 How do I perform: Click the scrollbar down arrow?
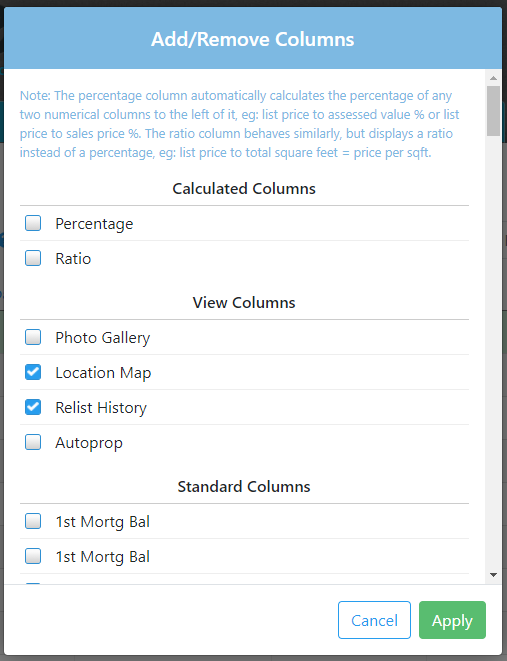tap(493, 575)
